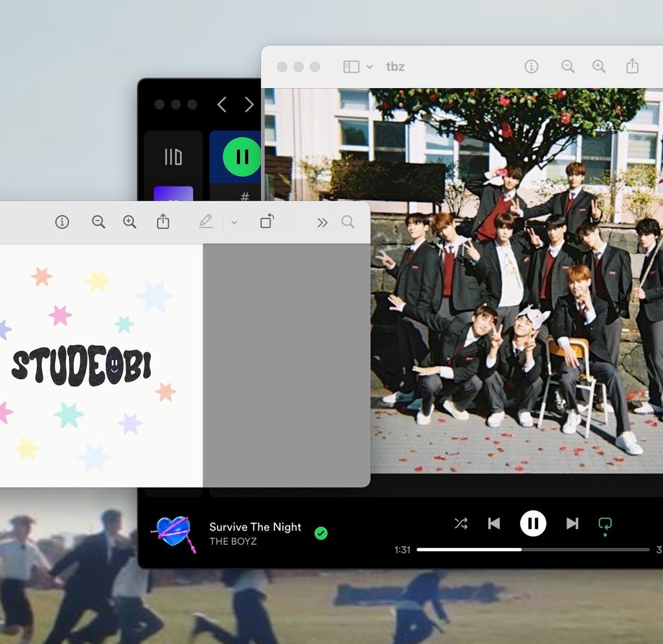Skip to previous track in Spotify
This screenshot has height=644, width=663.
pyautogui.click(x=494, y=523)
